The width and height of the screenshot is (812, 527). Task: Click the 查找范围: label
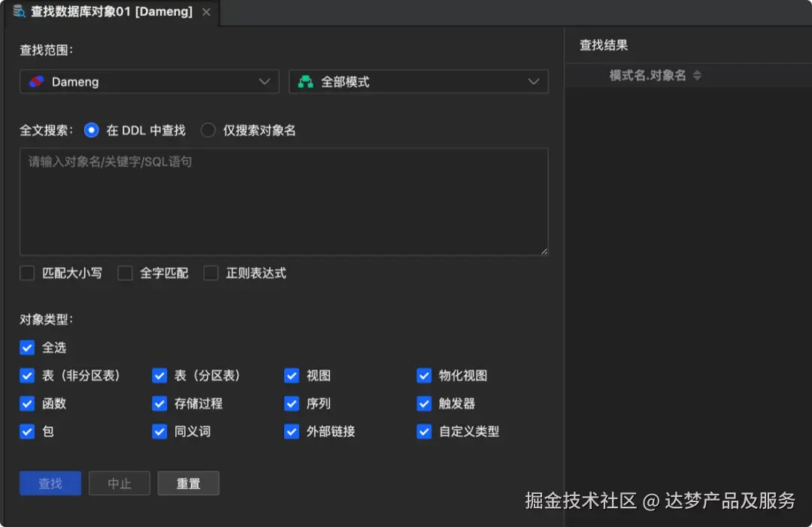click(47, 50)
